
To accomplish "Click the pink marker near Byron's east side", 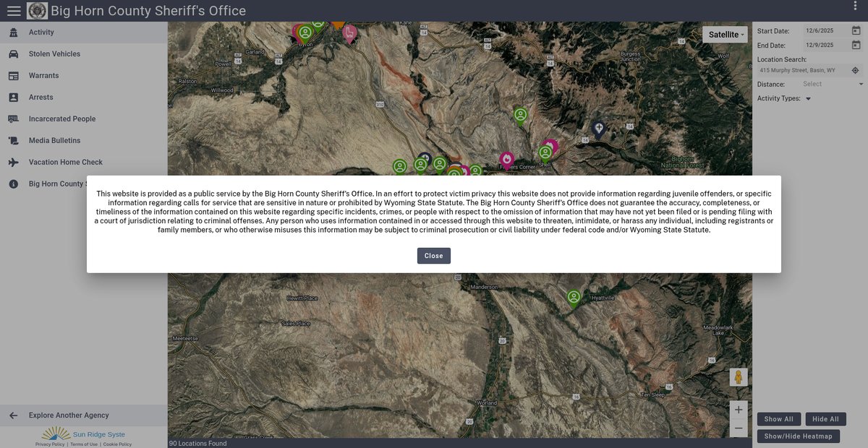I will pyautogui.click(x=349, y=33).
